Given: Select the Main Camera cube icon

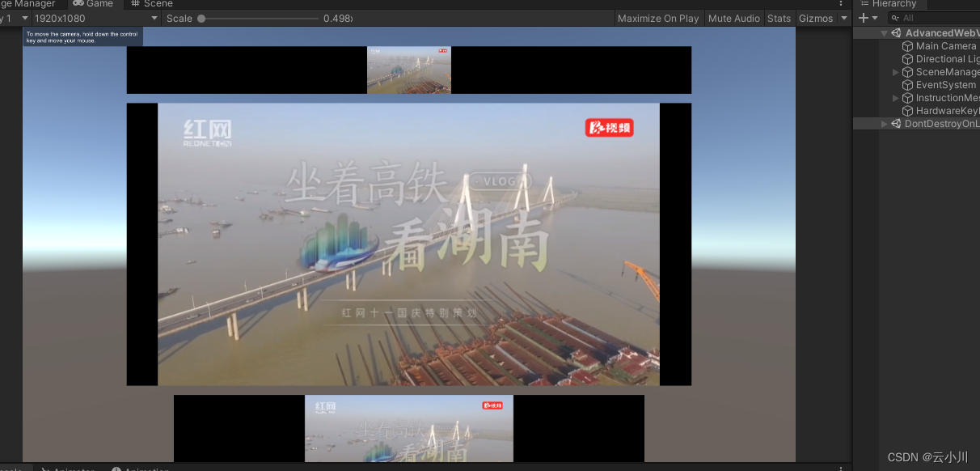Looking at the screenshot, I should (906, 45).
